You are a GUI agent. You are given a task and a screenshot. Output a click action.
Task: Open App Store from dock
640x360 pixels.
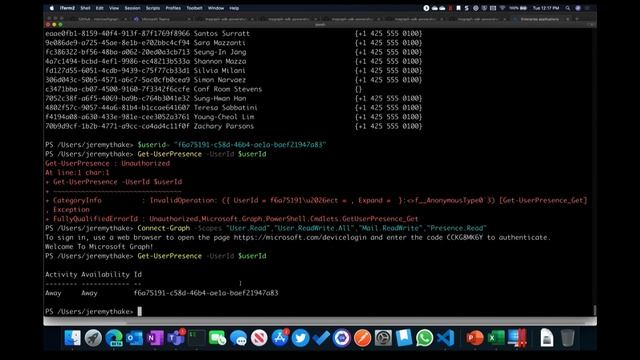click(280, 338)
